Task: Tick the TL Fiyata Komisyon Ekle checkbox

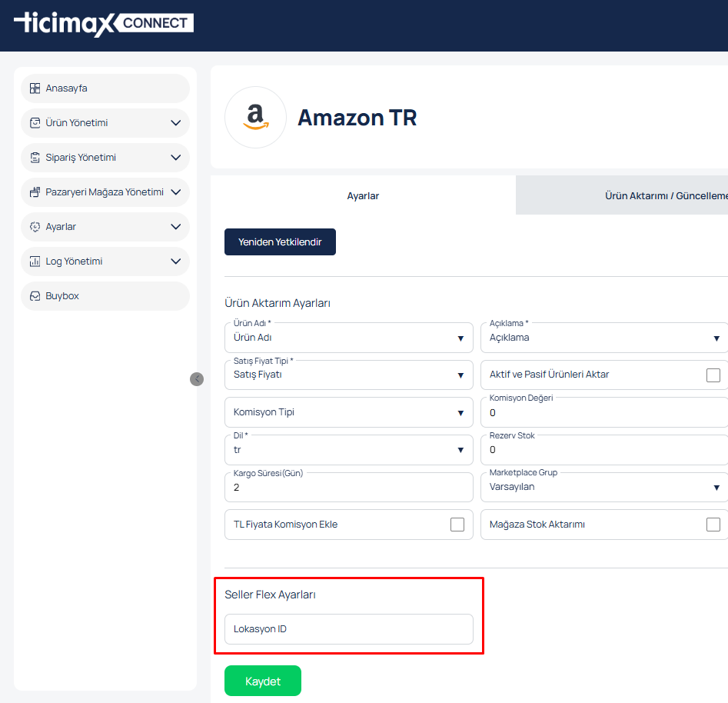Action: pyautogui.click(x=457, y=525)
